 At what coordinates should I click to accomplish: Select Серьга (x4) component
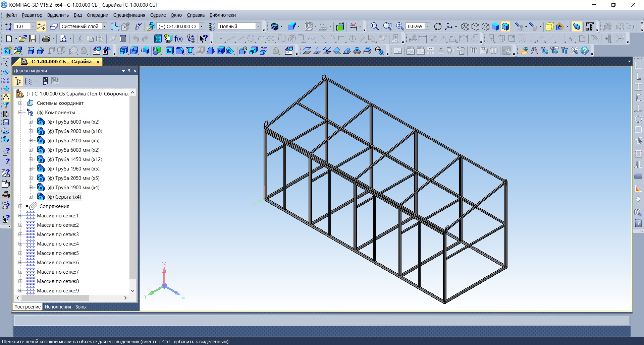(64, 197)
